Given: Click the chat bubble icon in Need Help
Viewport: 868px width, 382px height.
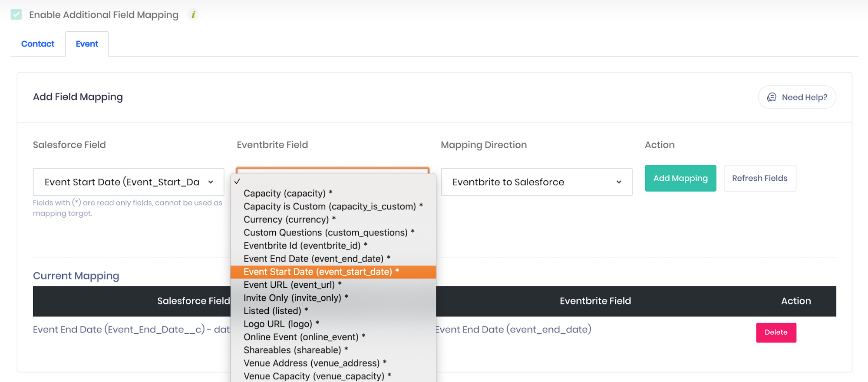Looking at the screenshot, I should 772,97.
